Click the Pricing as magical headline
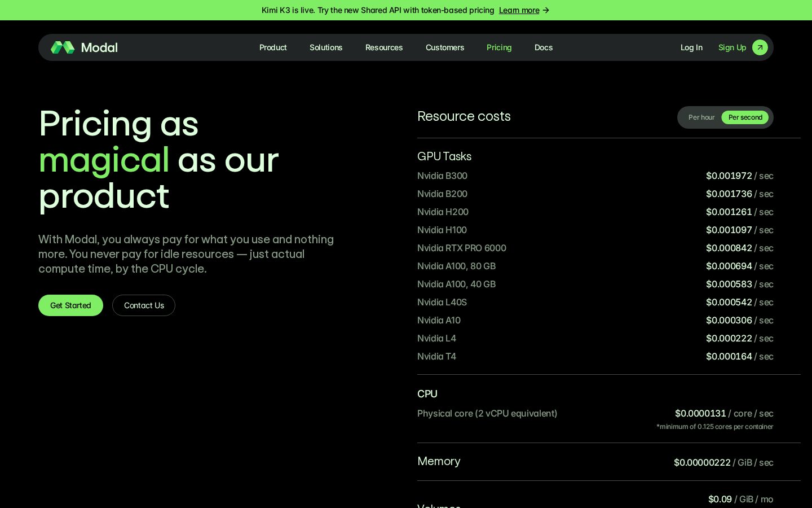 (158, 160)
